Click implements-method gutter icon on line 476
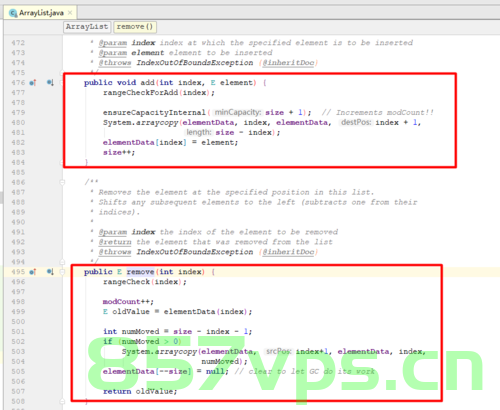The height and width of the screenshot is (410, 500). tap(33, 82)
